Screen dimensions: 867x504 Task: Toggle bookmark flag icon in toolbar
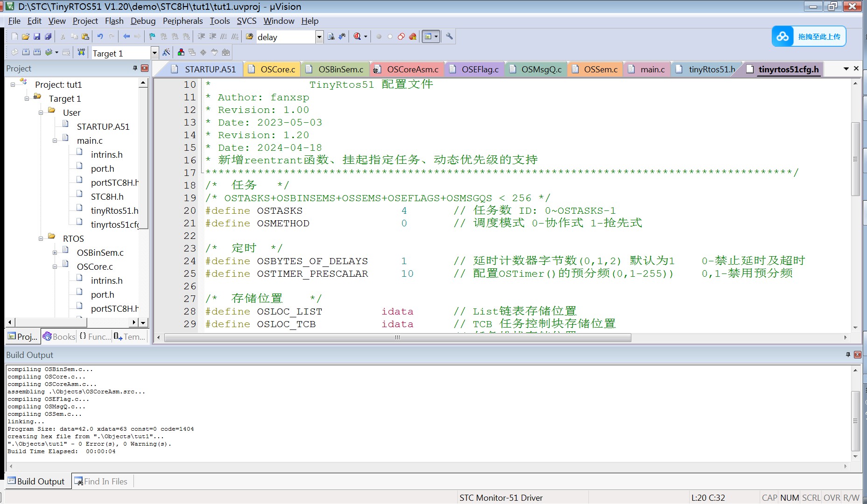[152, 36]
